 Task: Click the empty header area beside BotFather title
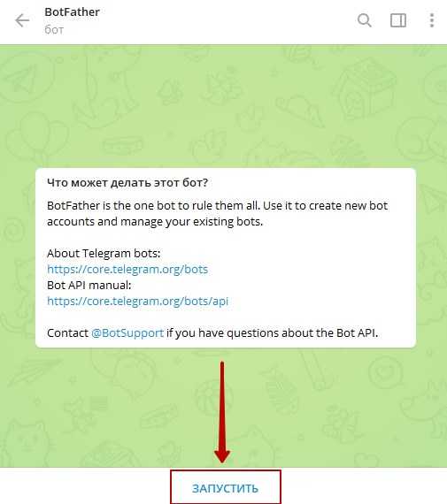pos(225,21)
